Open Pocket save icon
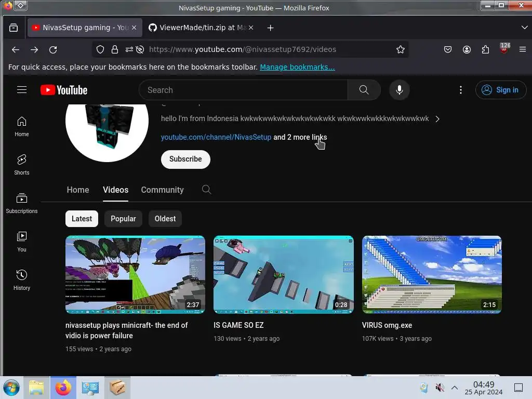 tap(448, 49)
